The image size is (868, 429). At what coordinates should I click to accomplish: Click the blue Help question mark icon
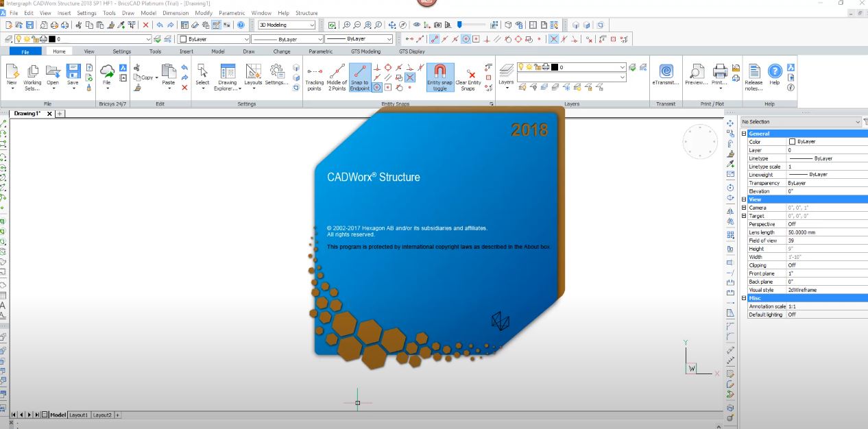coord(775,72)
